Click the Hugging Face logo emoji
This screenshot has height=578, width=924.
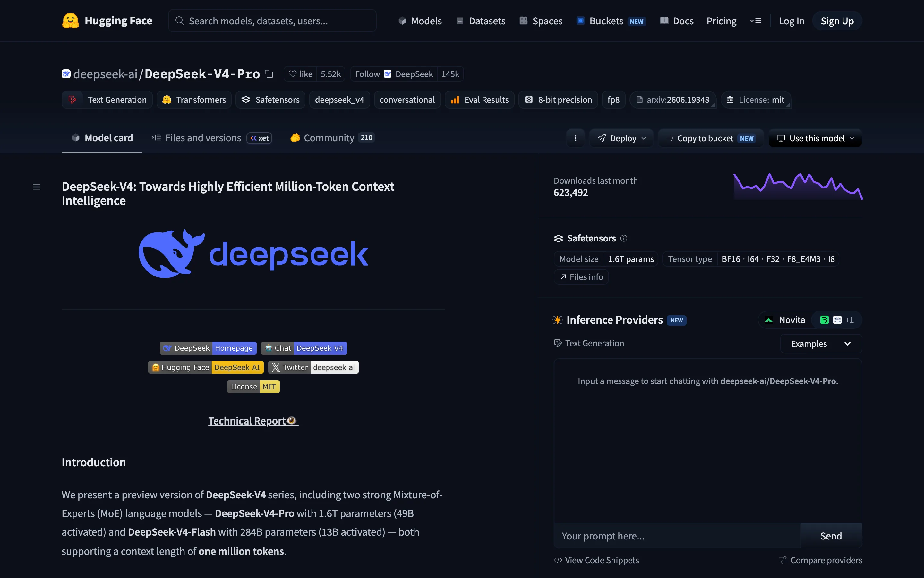[x=70, y=21]
